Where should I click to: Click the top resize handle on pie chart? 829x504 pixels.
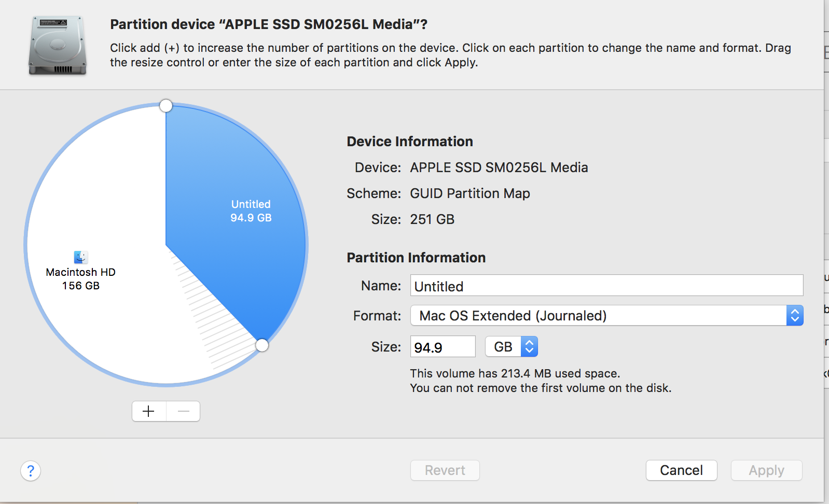click(166, 106)
